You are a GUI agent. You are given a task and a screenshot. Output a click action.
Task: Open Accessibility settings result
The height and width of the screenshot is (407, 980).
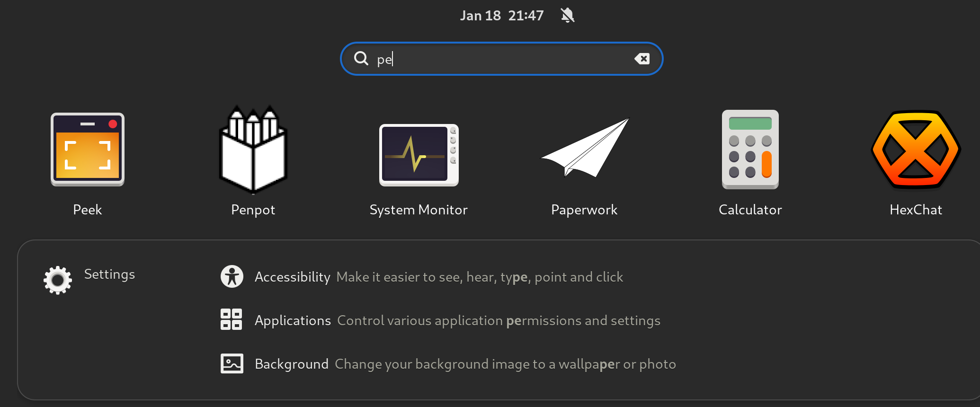(x=422, y=277)
